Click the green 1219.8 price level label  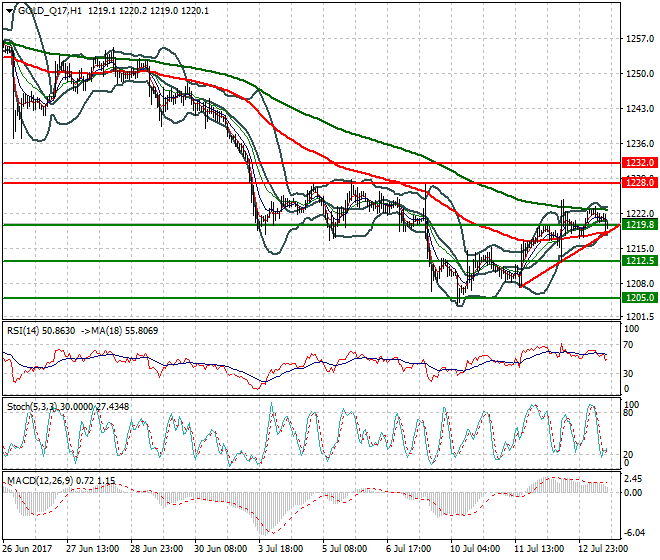[x=639, y=224]
